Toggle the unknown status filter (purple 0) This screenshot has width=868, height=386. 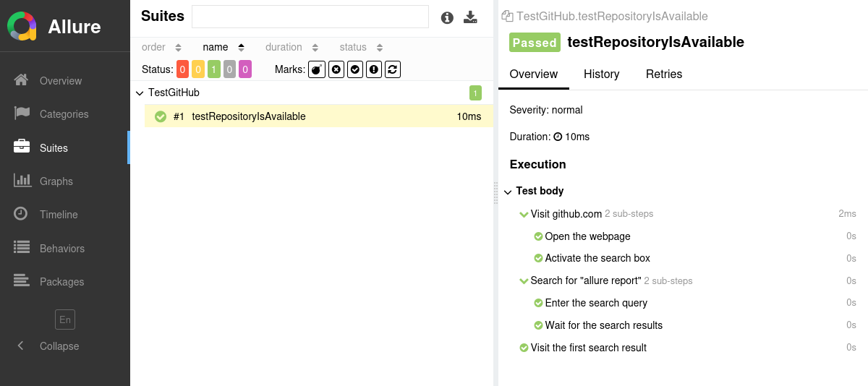[245, 69]
